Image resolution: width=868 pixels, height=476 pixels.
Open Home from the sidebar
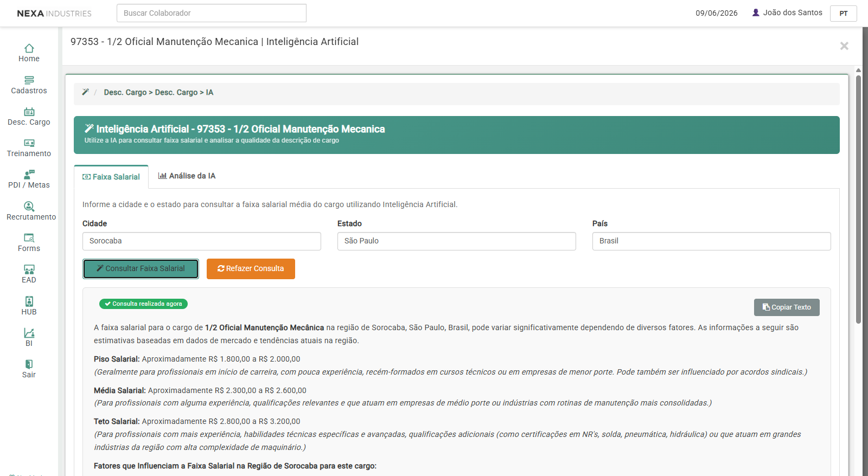coord(29,53)
